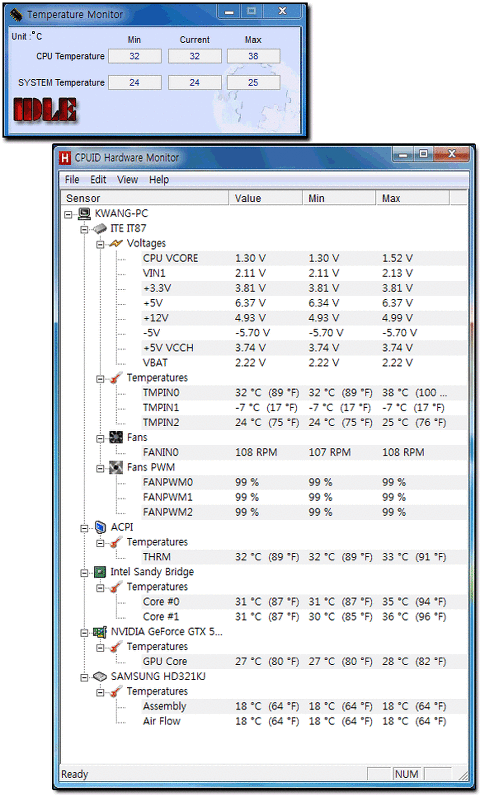Click the Value column header
Image resolution: width=480 pixels, height=796 pixels.
[x=265, y=198]
